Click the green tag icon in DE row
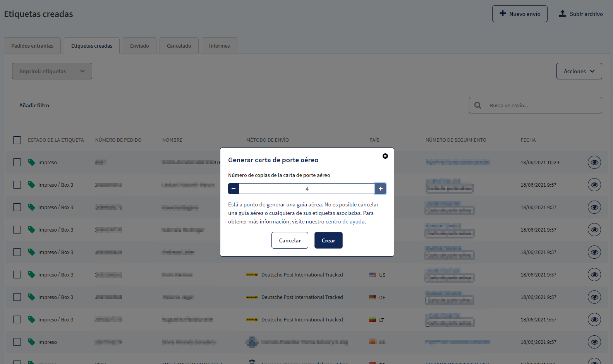Viewport: 613px width, 364px height. (31, 297)
